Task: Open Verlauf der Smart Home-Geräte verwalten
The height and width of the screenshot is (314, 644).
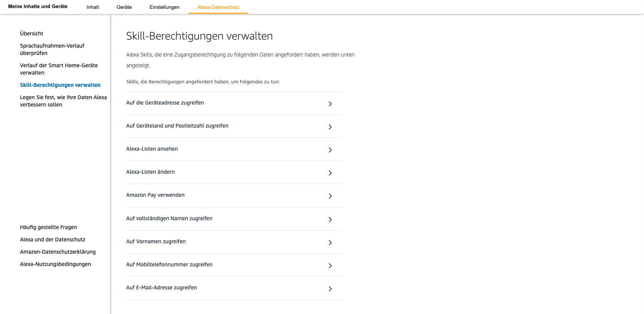Action: pos(59,69)
